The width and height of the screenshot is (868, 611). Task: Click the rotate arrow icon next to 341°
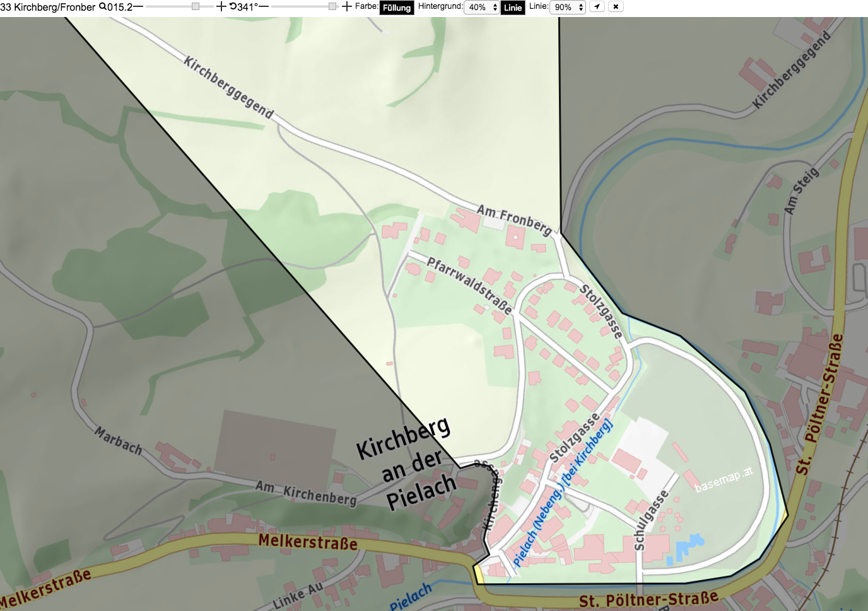click(233, 6)
